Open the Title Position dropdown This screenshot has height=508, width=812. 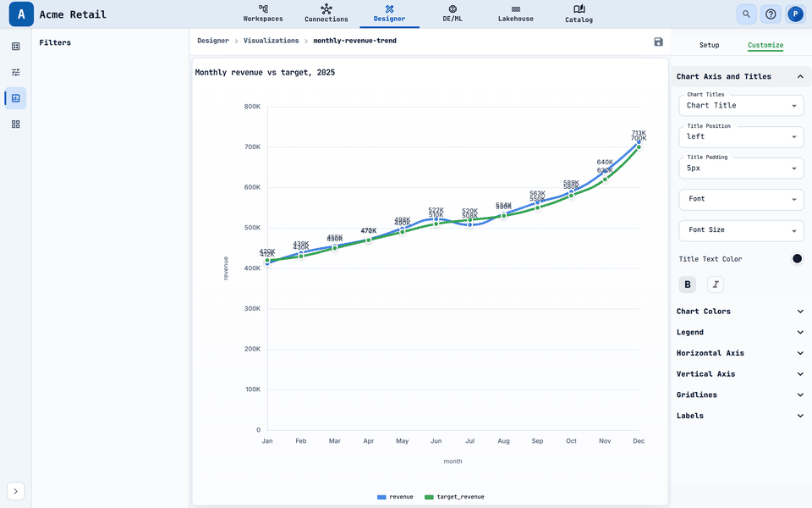point(741,137)
